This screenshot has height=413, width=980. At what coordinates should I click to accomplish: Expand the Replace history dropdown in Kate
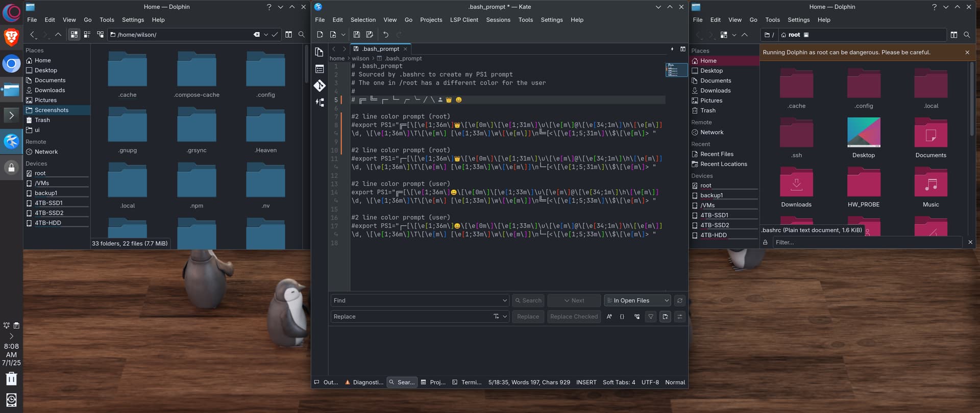(x=505, y=317)
